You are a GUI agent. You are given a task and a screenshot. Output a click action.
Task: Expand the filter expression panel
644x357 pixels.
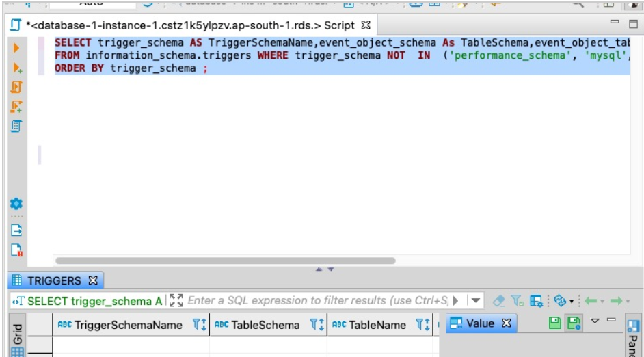pos(176,300)
